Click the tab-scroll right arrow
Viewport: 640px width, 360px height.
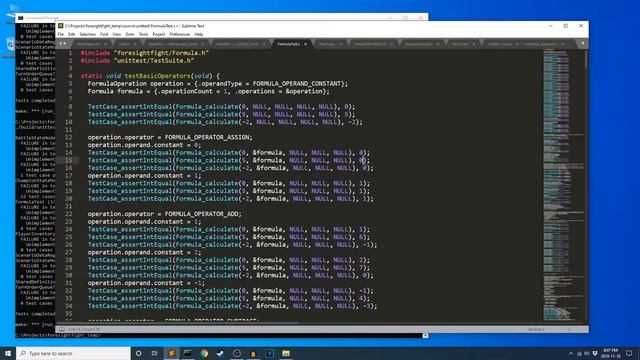(65, 43)
